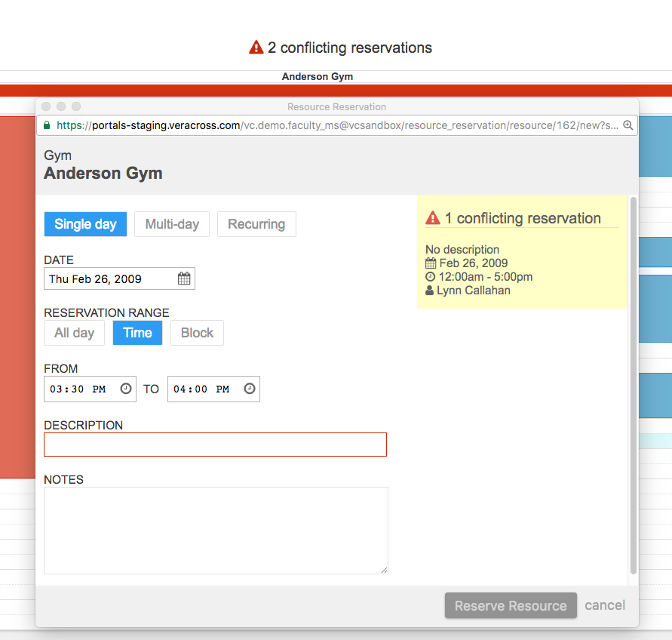Select the All day reservation range
This screenshot has height=640, width=672.
(74, 333)
